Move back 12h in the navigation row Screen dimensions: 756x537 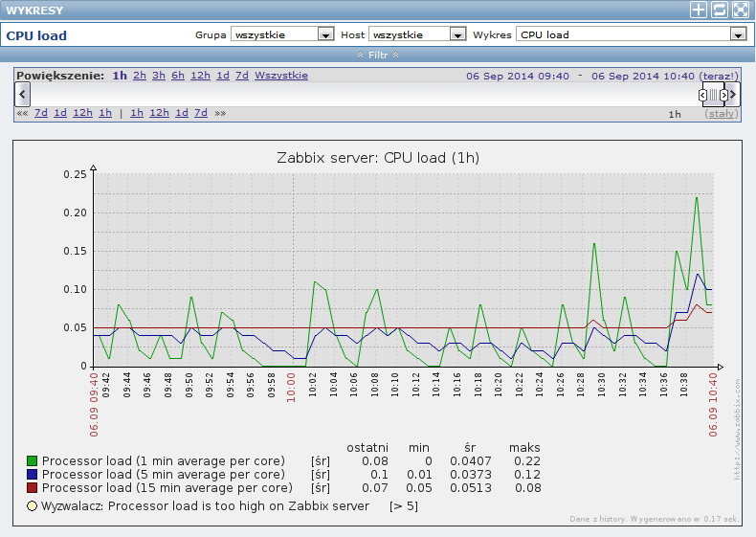(x=82, y=113)
